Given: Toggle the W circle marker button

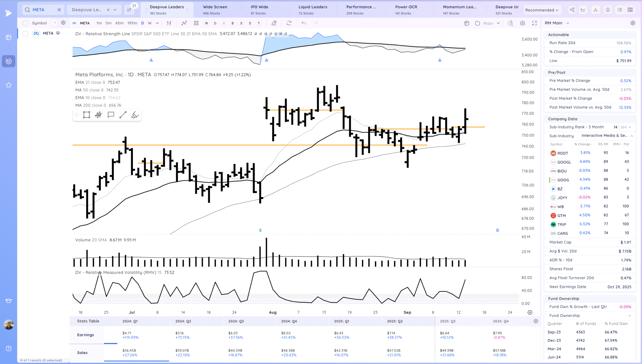Looking at the screenshot, I should click(x=206, y=23).
